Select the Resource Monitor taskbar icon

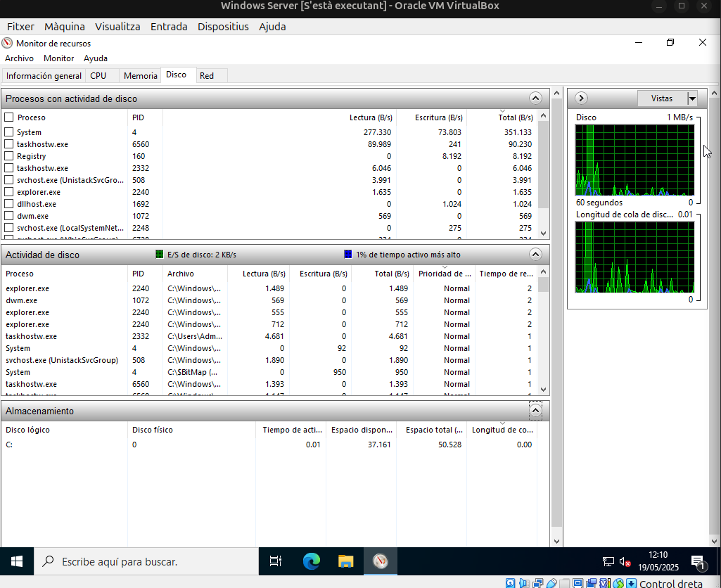tap(380, 561)
